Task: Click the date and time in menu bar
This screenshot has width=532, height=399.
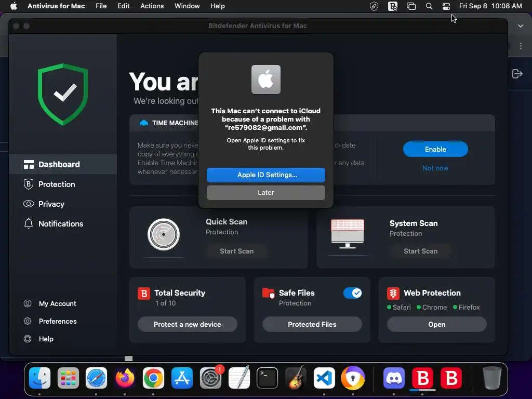Action: click(490, 6)
